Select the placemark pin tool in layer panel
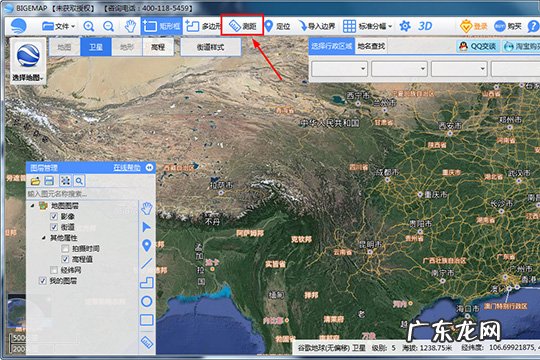This screenshot has height=360, width=540. pos(147,245)
